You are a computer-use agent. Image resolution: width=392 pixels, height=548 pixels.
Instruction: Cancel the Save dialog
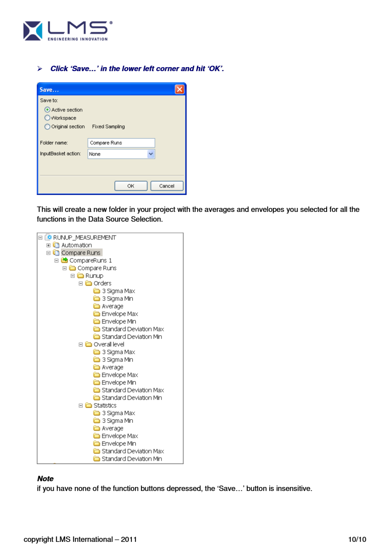pyautogui.click(x=167, y=186)
